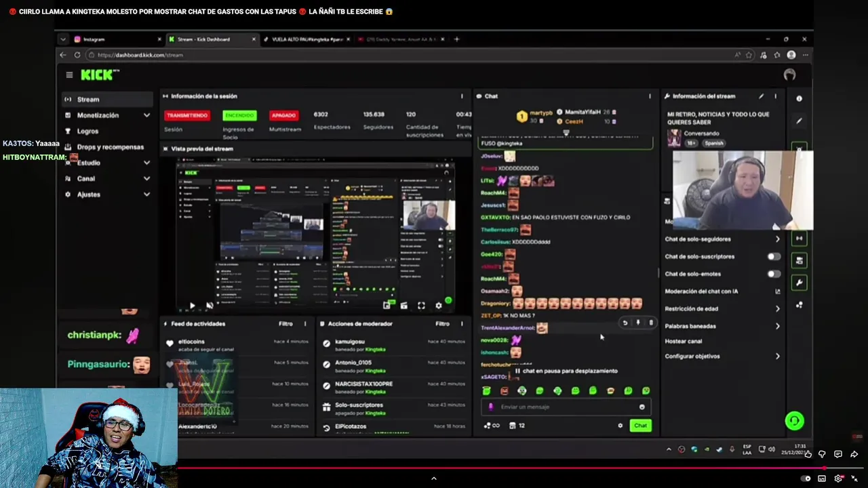868x488 pixels.
Task: Click the wrench icon in right rail
Action: click(799, 283)
